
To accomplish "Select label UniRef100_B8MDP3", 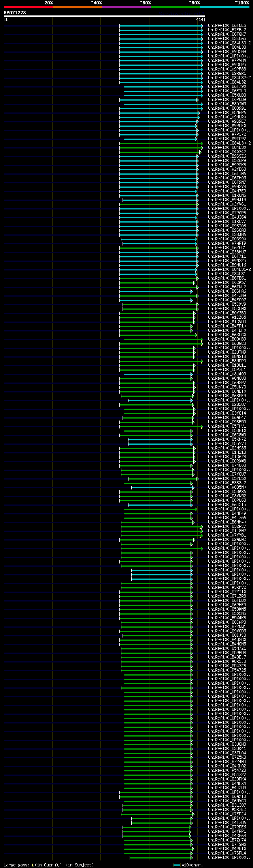I will click(227, 361).
